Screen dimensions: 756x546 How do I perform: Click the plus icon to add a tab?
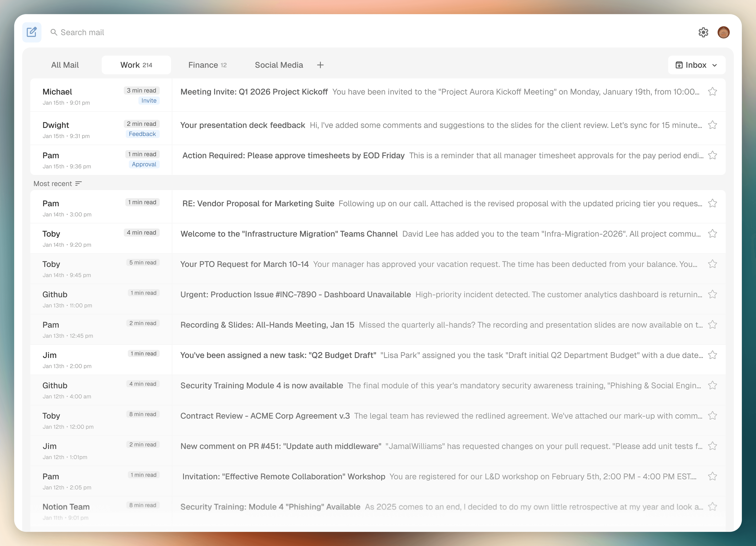pyautogui.click(x=320, y=65)
